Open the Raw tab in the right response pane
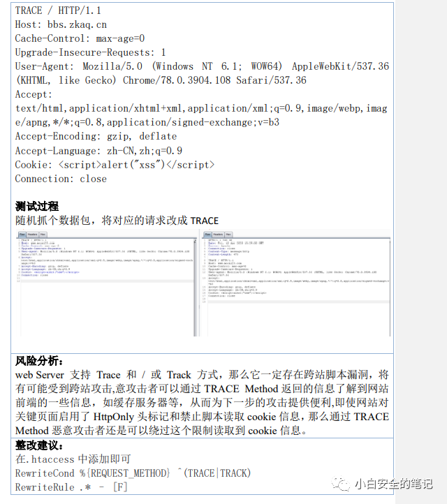The image size is (447, 504). [207, 235]
